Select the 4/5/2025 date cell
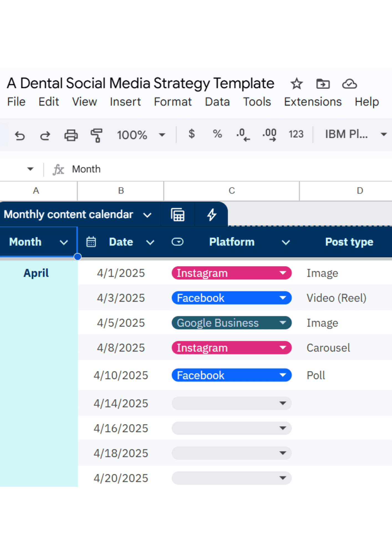 pyautogui.click(x=121, y=323)
